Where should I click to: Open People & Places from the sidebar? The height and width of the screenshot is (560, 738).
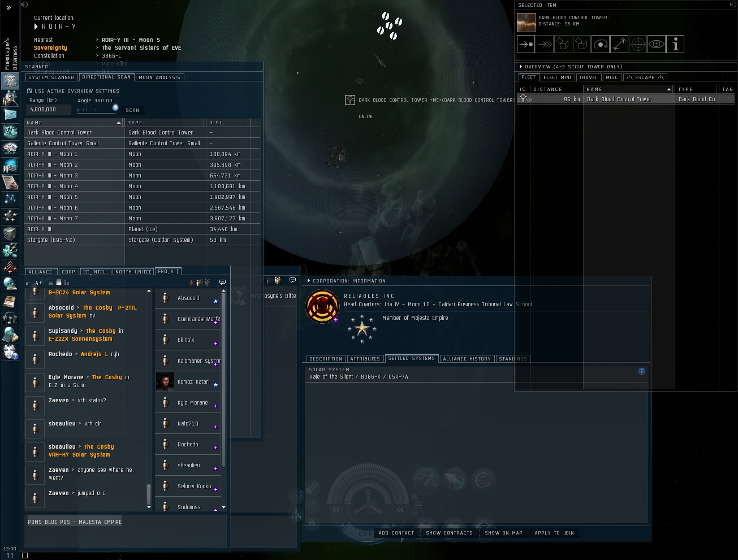pyautogui.click(x=10, y=98)
